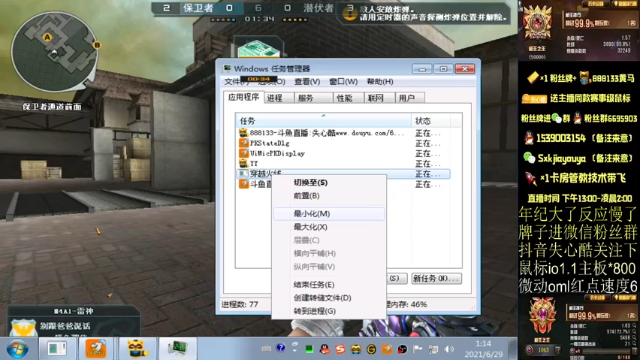Open the orange Douyu streaming app in taskbar

(x=96, y=348)
